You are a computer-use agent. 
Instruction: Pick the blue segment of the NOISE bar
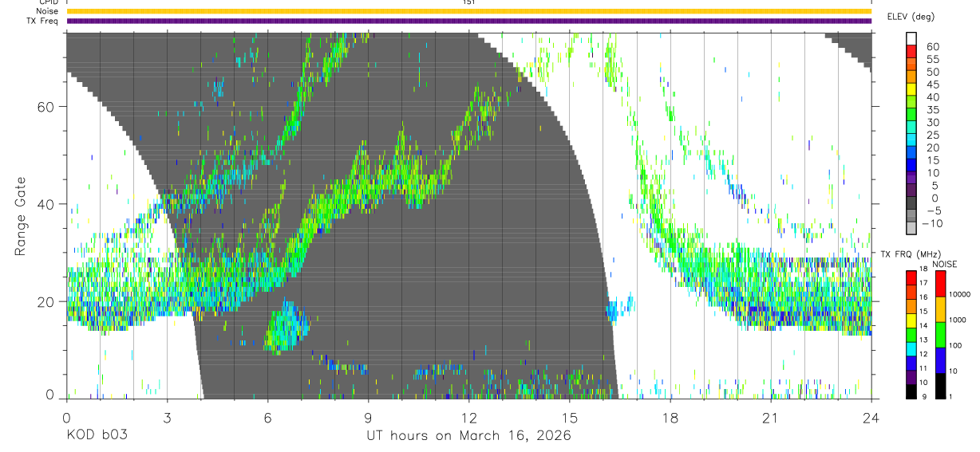point(940,360)
